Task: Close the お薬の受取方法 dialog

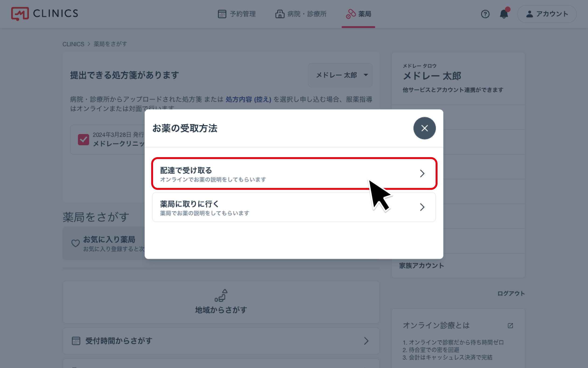Action: coord(424,128)
